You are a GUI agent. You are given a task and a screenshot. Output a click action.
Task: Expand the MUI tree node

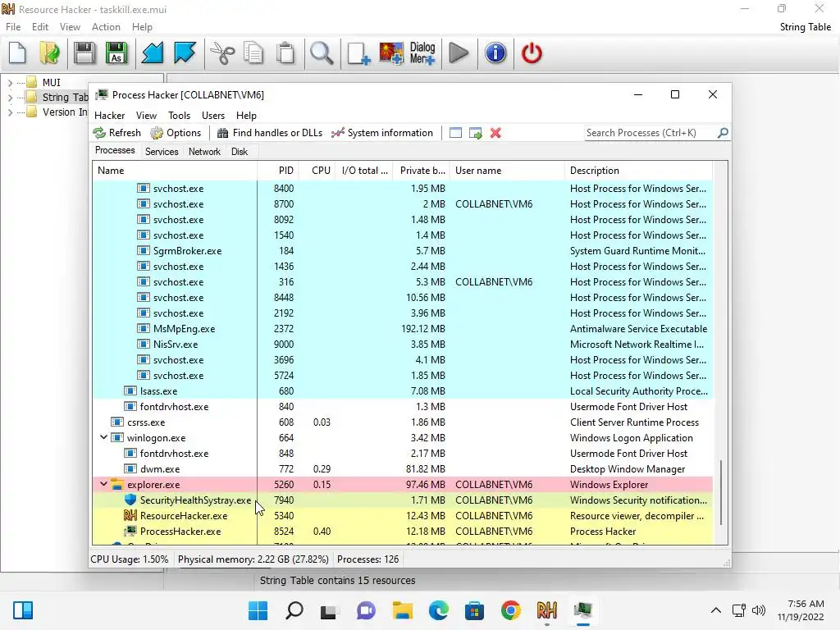click(x=10, y=83)
